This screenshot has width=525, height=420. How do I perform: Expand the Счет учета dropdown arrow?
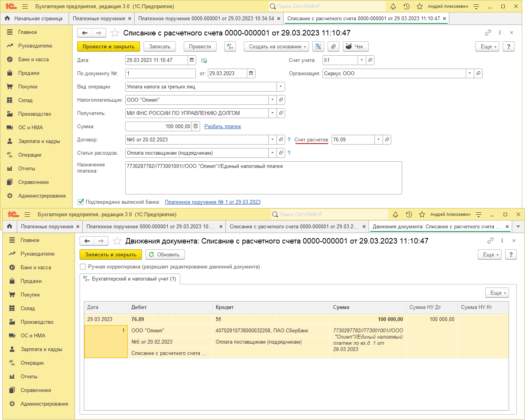pos(362,60)
